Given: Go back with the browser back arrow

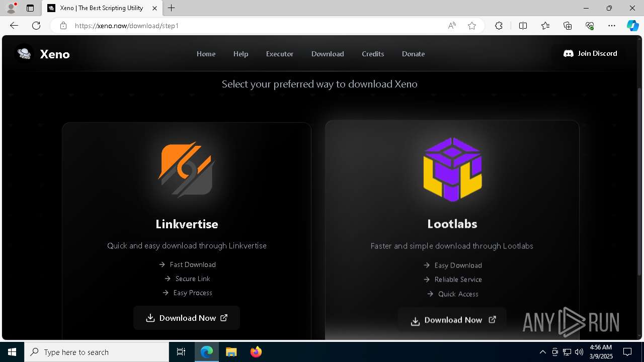Looking at the screenshot, I should click(x=14, y=26).
